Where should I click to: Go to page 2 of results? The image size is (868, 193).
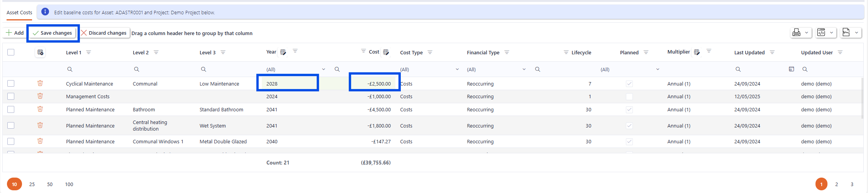[x=837, y=184]
